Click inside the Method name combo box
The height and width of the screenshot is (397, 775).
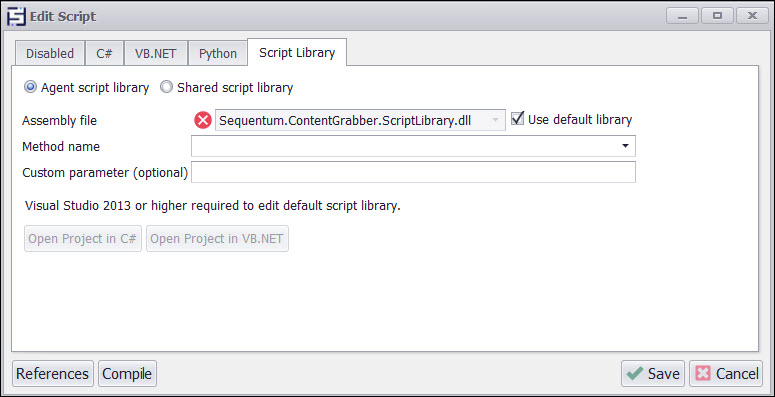coord(413,146)
